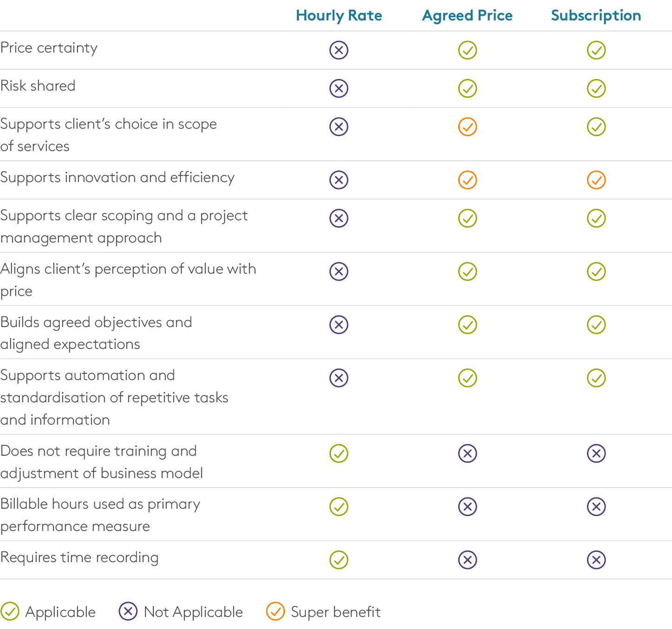Click Agreed Price cross for Billable hours row
672x629 pixels.
click(468, 506)
